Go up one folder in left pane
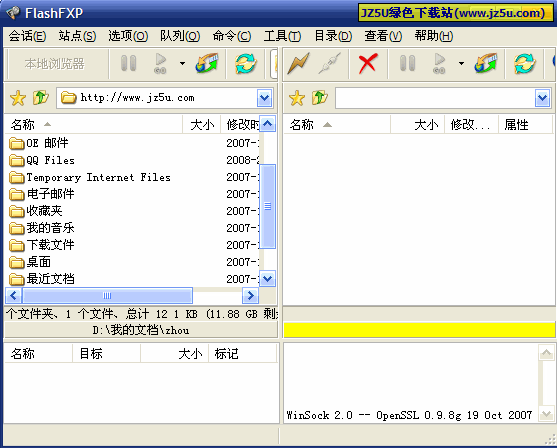Viewport: 557px width, 448px height. pyautogui.click(x=41, y=98)
